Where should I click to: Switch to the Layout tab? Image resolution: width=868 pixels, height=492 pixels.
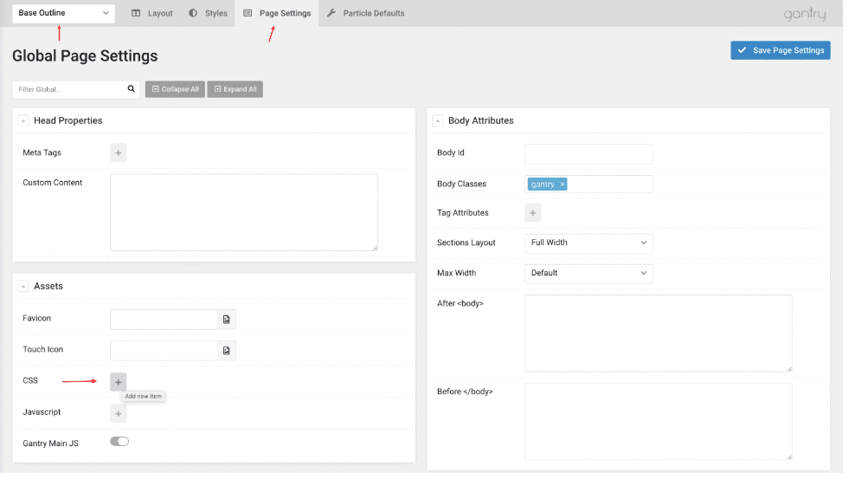click(x=152, y=13)
